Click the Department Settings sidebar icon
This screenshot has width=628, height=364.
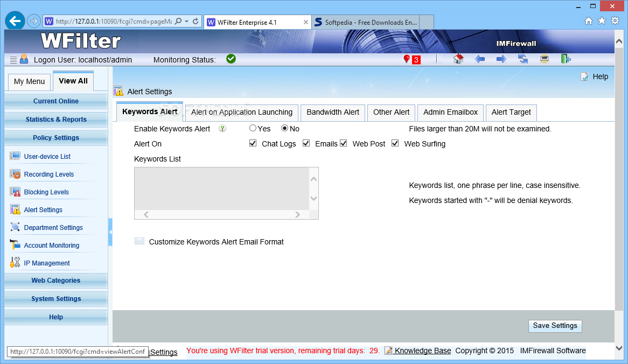(15, 227)
